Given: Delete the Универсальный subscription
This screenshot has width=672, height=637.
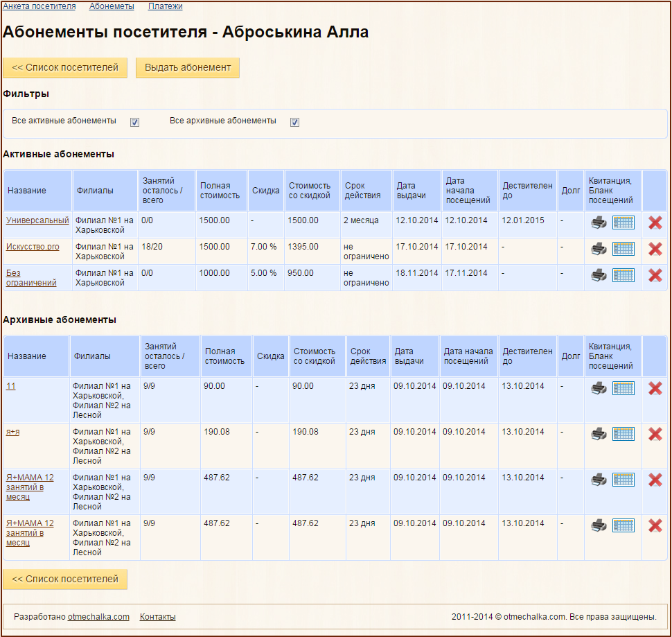Looking at the screenshot, I should [655, 222].
